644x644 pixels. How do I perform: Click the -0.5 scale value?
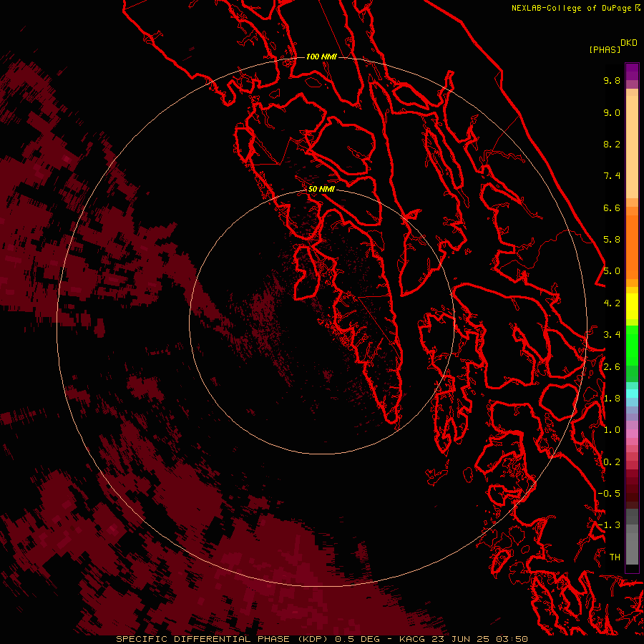click(609, 494)
